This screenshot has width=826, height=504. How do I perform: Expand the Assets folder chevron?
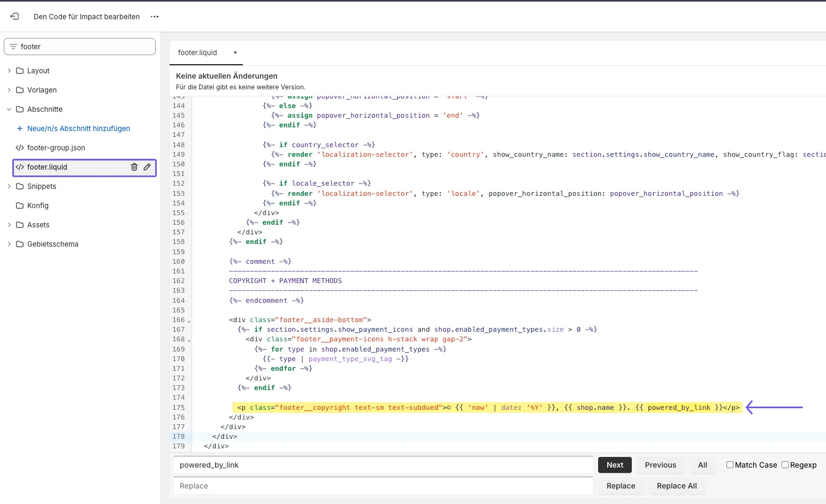(x=9, y=225)
